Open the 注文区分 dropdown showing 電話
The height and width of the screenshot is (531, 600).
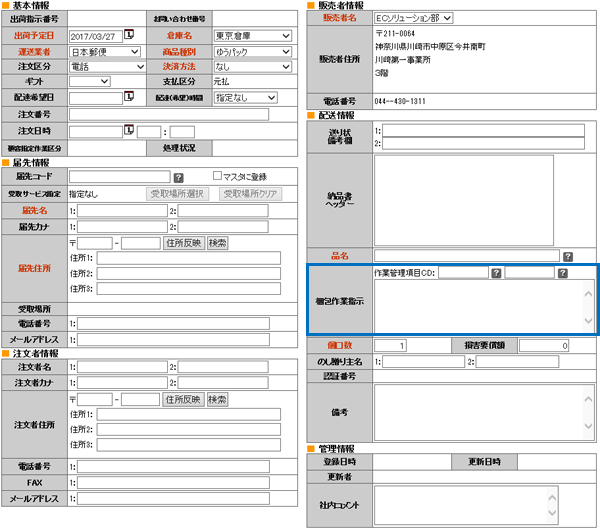(107, 67)
